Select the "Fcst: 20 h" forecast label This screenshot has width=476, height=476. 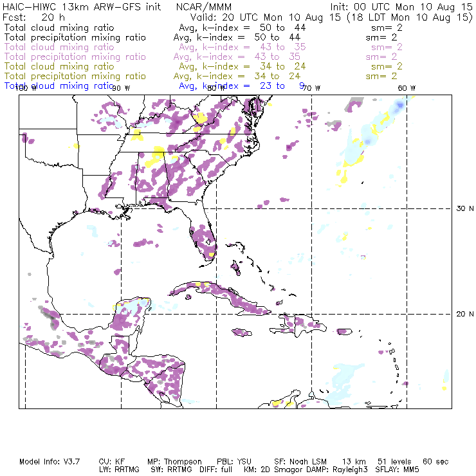pyautogui.click(x=33, y=17)
